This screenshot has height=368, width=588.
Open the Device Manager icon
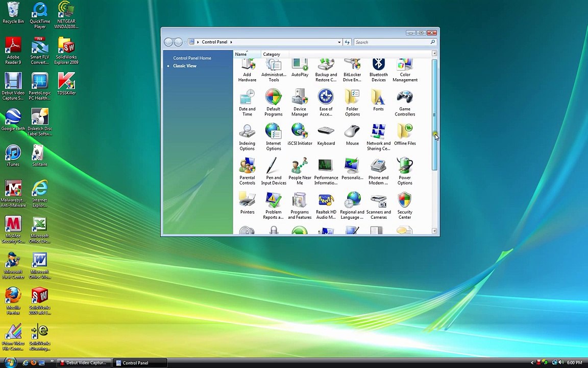pos(300,102)
